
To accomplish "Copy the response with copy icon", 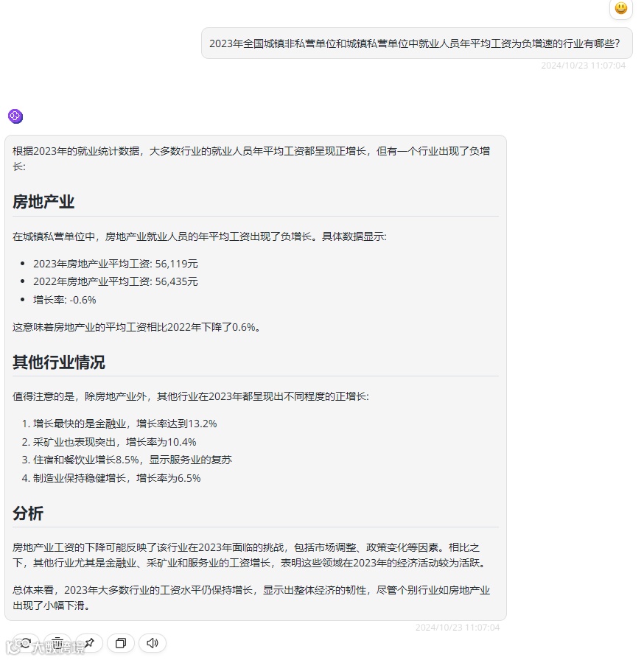I will 120,643.
